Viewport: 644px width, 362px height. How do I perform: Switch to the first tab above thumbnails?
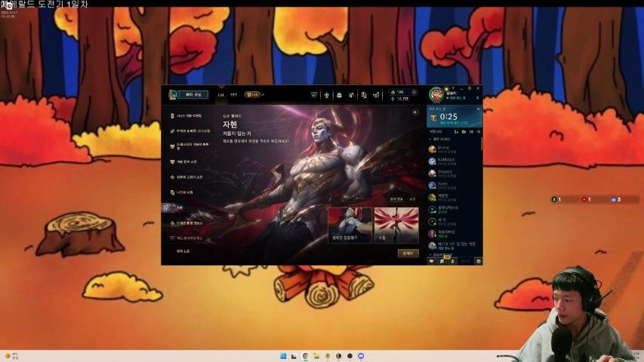[x=396, y=199]
